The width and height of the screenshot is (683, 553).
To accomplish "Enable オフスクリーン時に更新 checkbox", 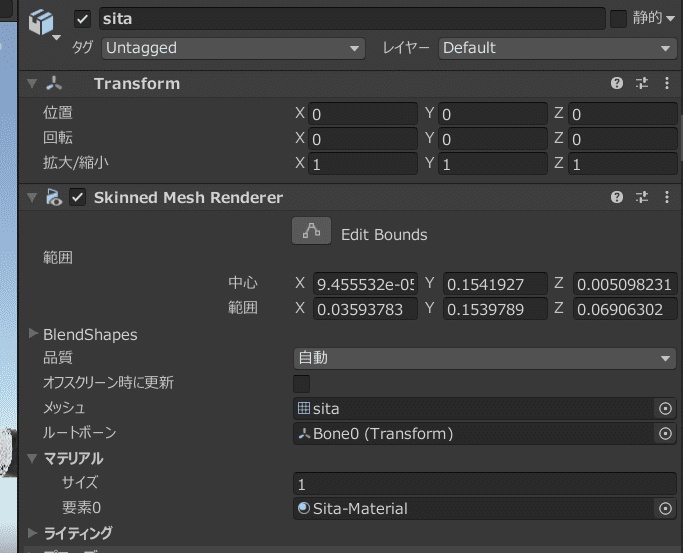I will [301, 384].
